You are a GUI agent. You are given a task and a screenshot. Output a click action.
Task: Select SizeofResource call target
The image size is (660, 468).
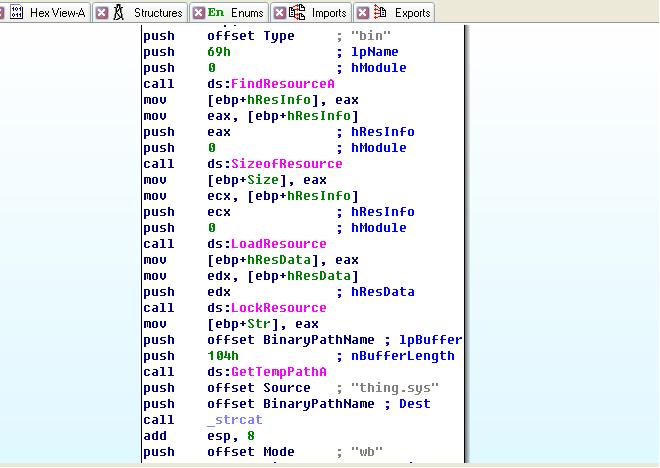(x=286, y=164)
